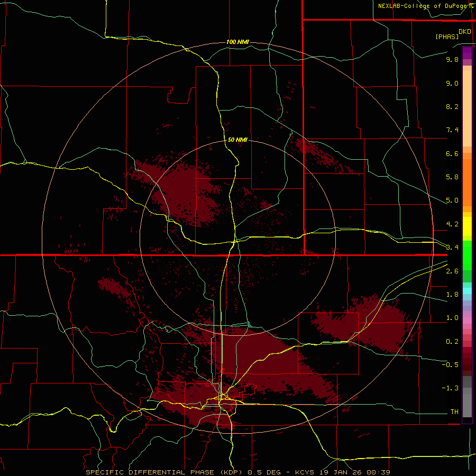Image resolution: width=476 pixels, height=476 pixels.
Task: Click the 1.8 scale value
Action: coord(452,295)
